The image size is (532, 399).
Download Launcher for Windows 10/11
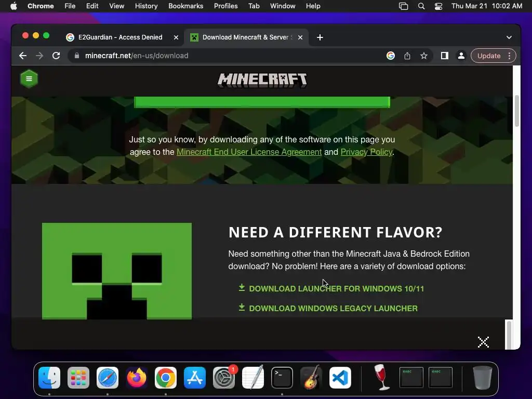point(337,289)
